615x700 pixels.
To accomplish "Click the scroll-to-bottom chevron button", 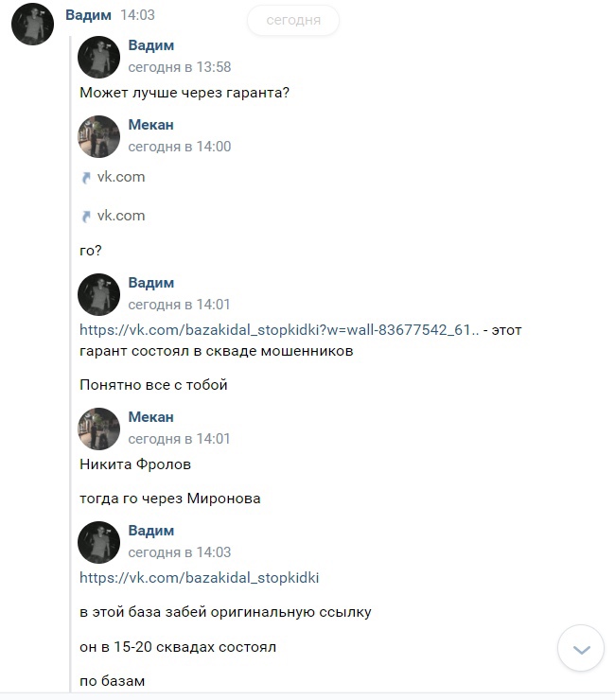I will click(x=582, y=649).
